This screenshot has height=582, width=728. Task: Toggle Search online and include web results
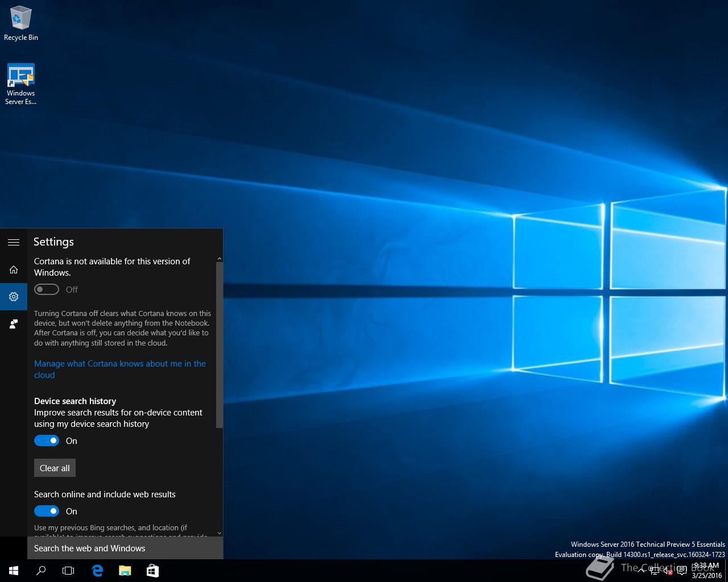coord(47,511)
